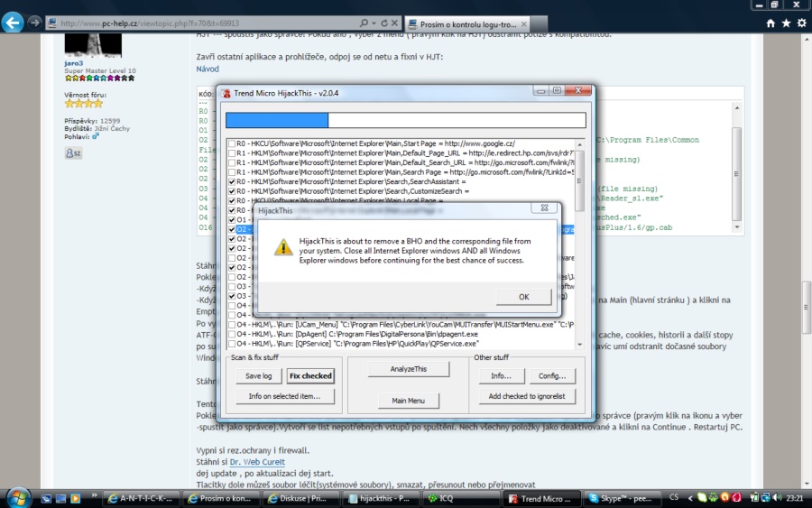Stop loading with the address bar X
Screen dimensions: 812x508
point(394,23)
